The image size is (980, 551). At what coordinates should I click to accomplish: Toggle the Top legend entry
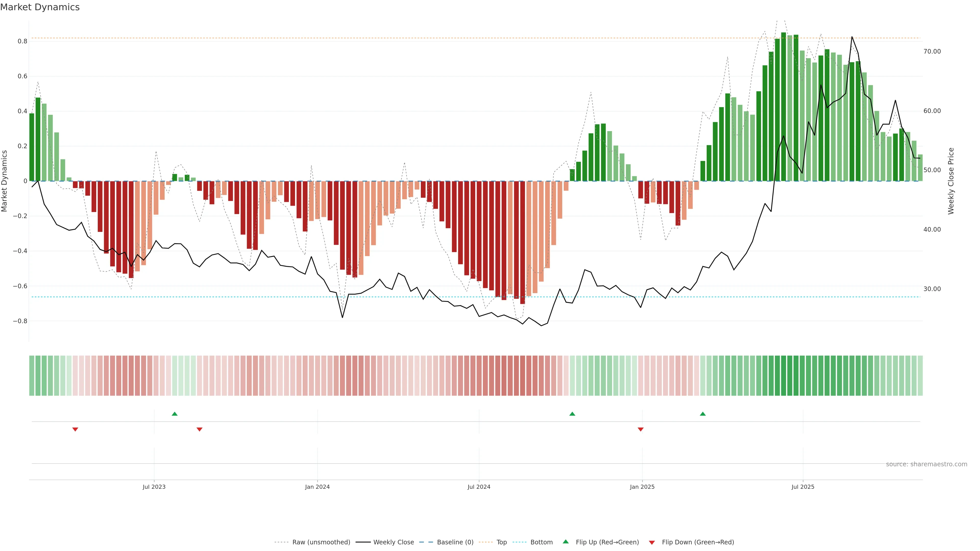click(x=501, y=542)
